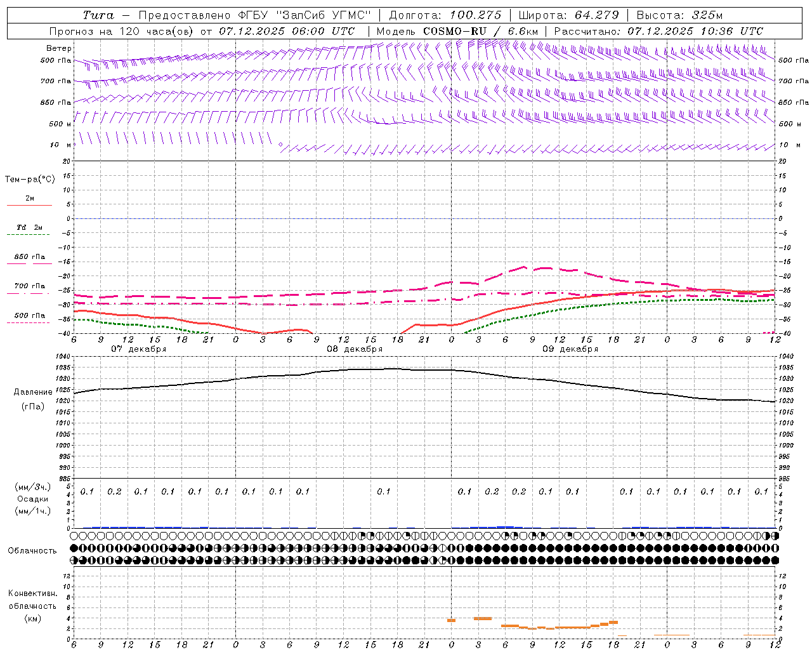The image size is (812, 650).
Task: Click the dashed line sample under the "Td 2м" legend
Action: pos(28,235)
